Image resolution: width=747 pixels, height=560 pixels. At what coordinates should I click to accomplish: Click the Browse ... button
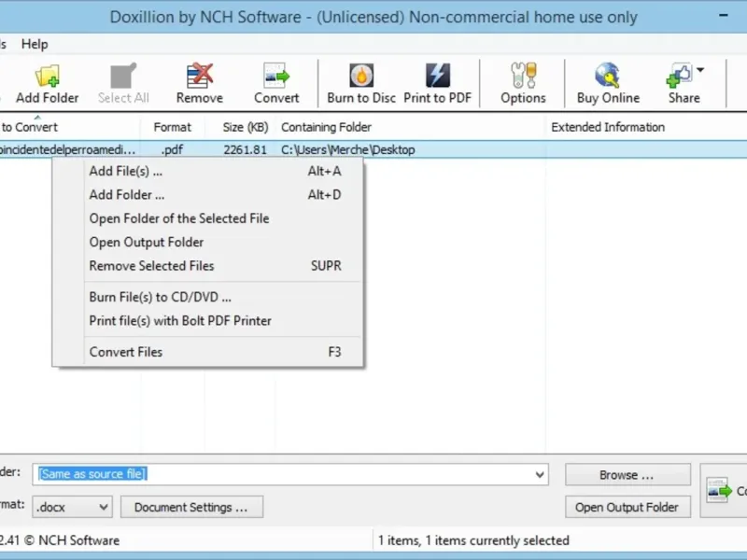(627, 475)
